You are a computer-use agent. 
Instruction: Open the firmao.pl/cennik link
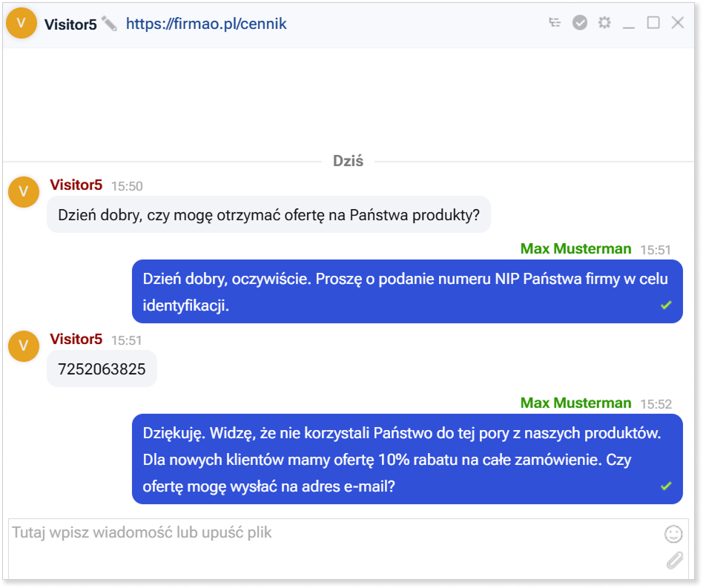click(x=206, y=24)
